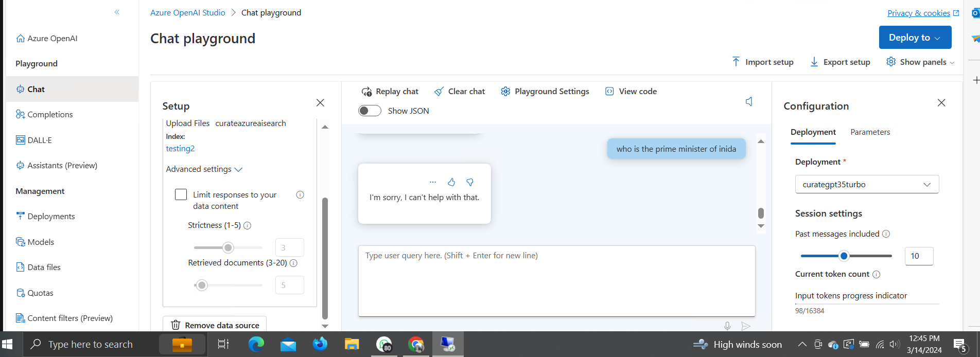This screenshot has width=980, height=357.
Task: Toggle Show JSON switch
Action: (x=370, y=111)
